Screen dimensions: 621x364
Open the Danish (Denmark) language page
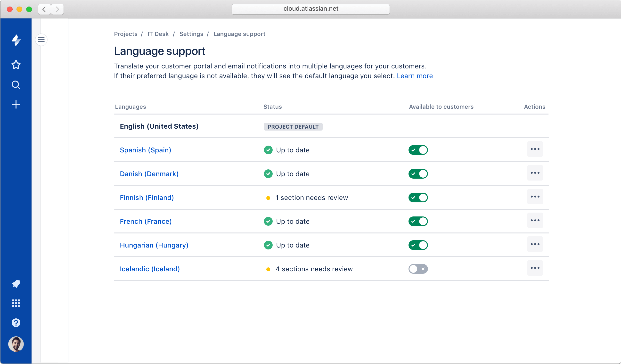coord(149,174)
